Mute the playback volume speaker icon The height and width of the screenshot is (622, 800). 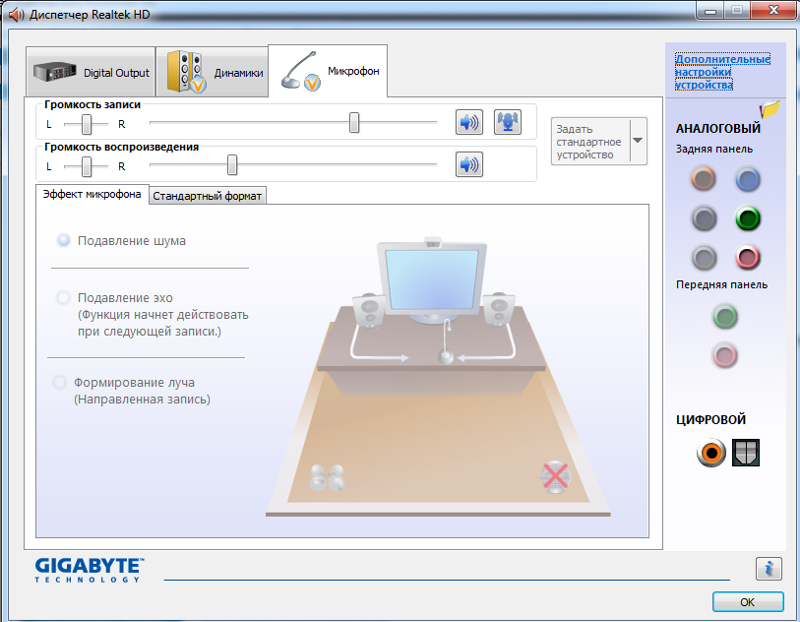(469, 165)
